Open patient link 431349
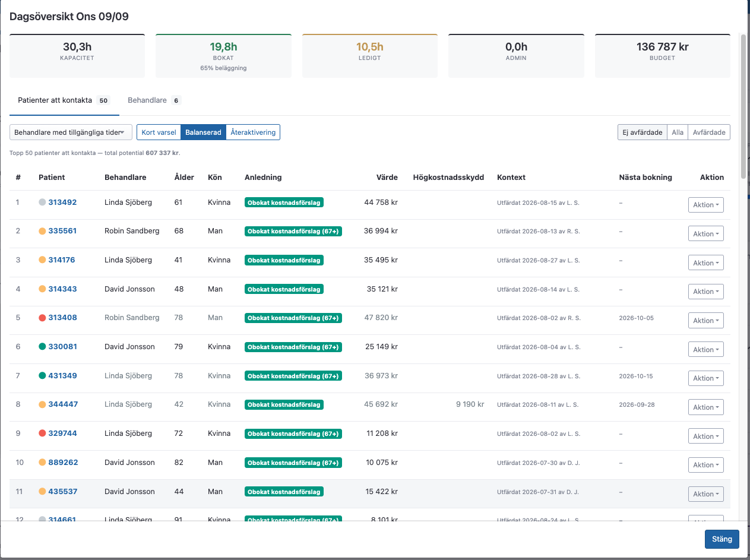750x560 pixels. click(x=62, y=376)
